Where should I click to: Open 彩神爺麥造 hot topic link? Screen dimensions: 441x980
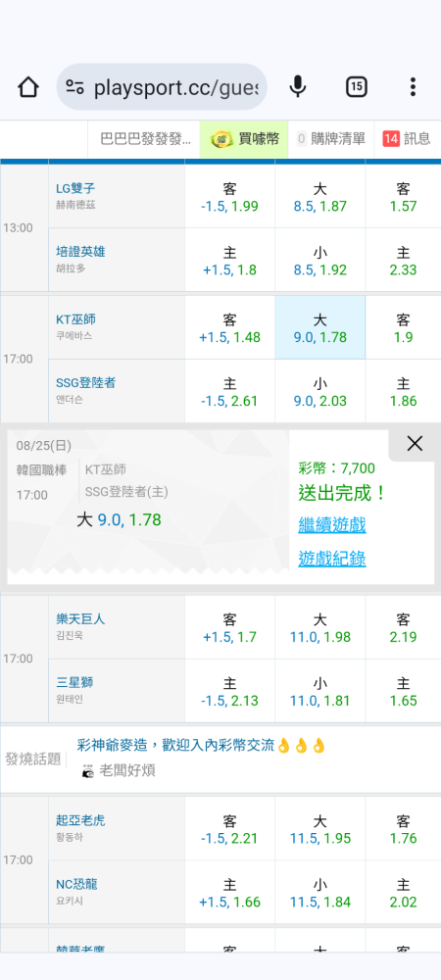coord(201,745)
